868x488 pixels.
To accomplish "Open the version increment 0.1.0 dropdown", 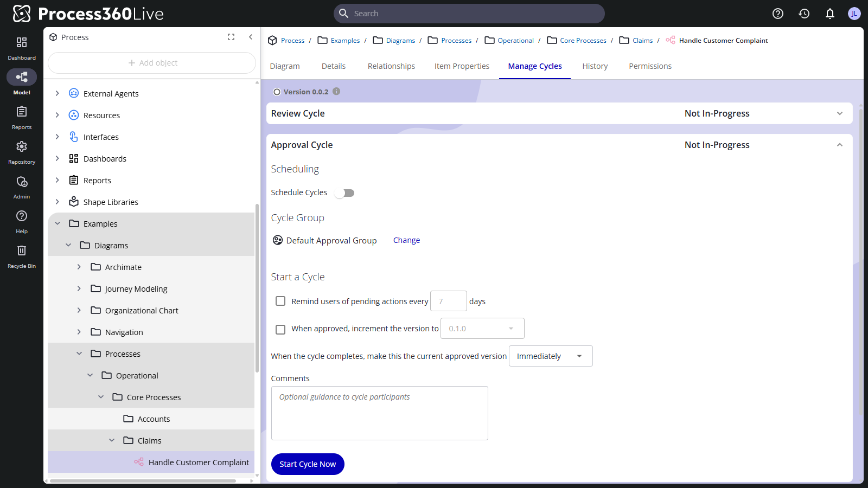I will [x=482, y=329].
